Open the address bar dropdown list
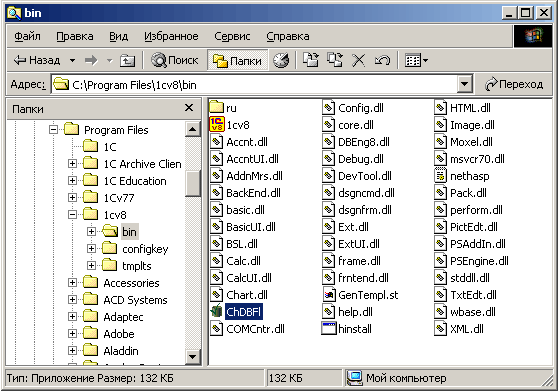 click(x=464, y=85)
